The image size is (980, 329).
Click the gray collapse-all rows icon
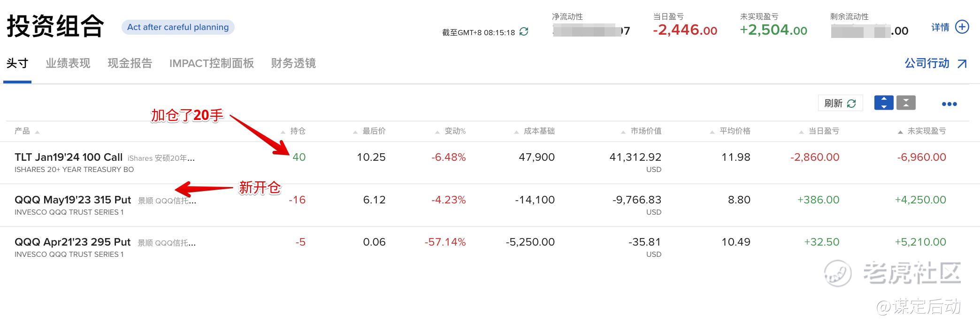(x=906, y=103)
